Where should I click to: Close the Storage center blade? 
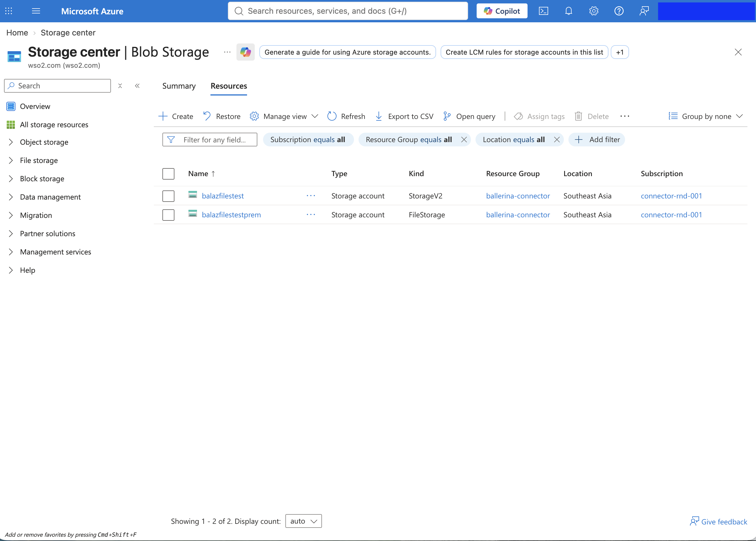tap(738, 52)
